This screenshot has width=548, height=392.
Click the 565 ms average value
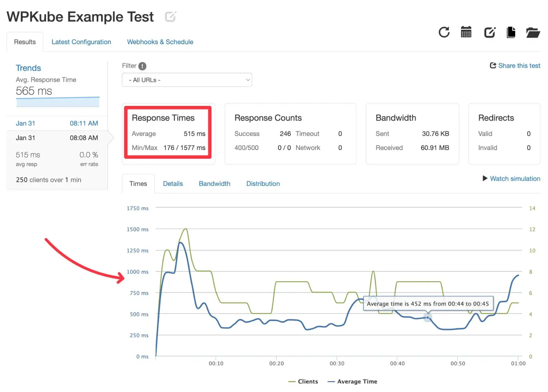(34, 91)
